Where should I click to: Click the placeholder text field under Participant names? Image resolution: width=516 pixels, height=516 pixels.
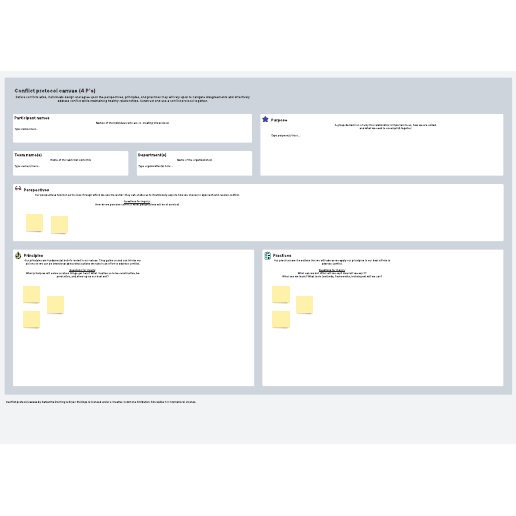tap(26, 129)
